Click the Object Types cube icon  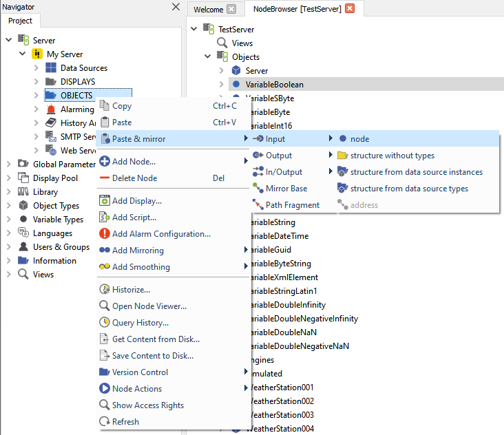pos(23,205)
